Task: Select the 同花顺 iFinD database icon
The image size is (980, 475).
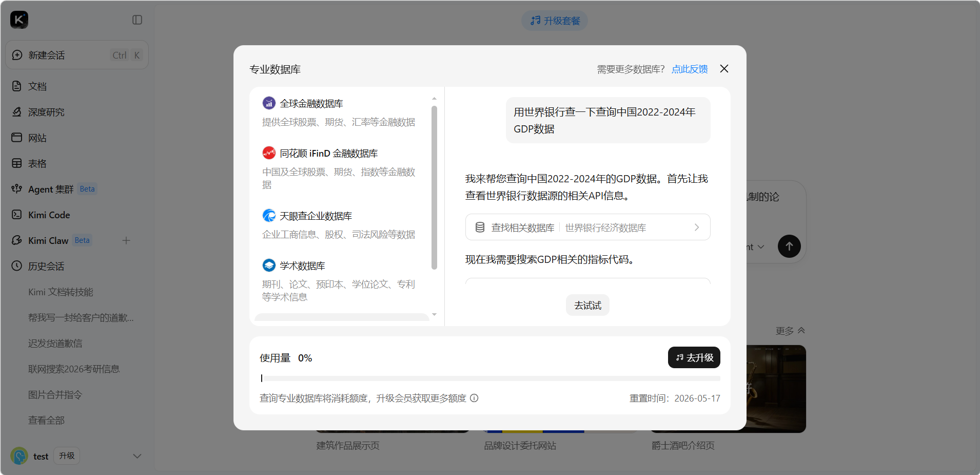Action: [269, 153]
